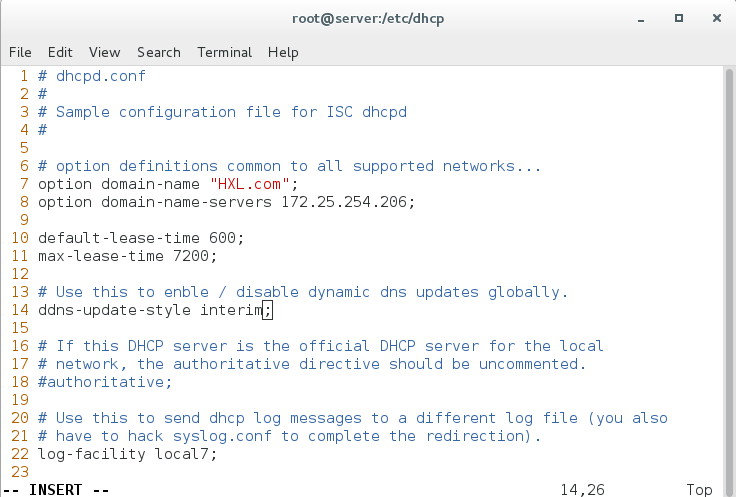Image resolution: width=736 pixels, height=497 pixels.
Task: Click the "Top" scroll position indicator
Action: [699, 489]
